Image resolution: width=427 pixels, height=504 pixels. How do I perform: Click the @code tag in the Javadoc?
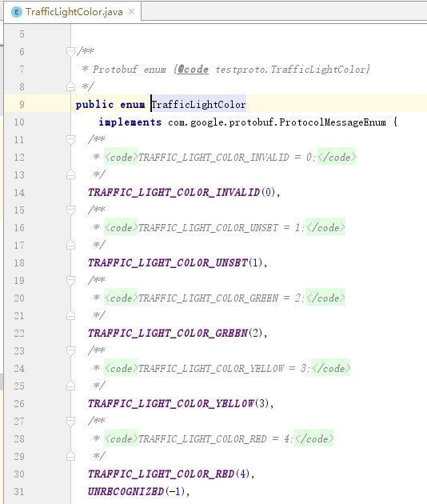click(x=193, y=69)
